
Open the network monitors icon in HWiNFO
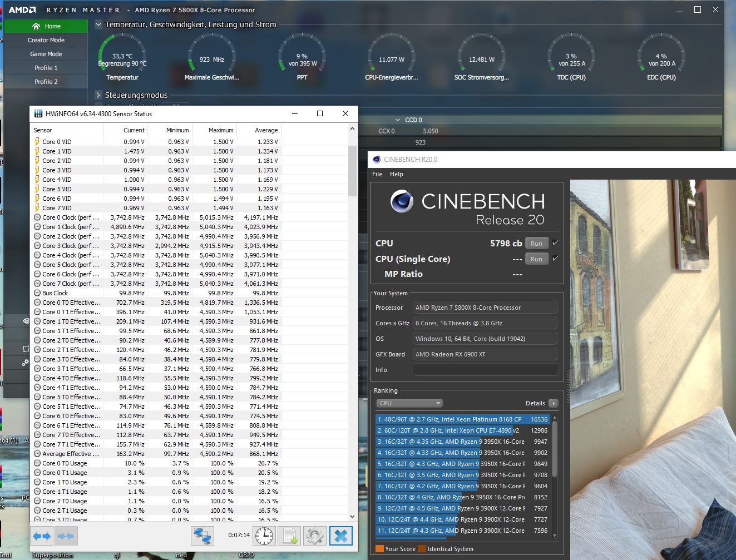point(202,536)
